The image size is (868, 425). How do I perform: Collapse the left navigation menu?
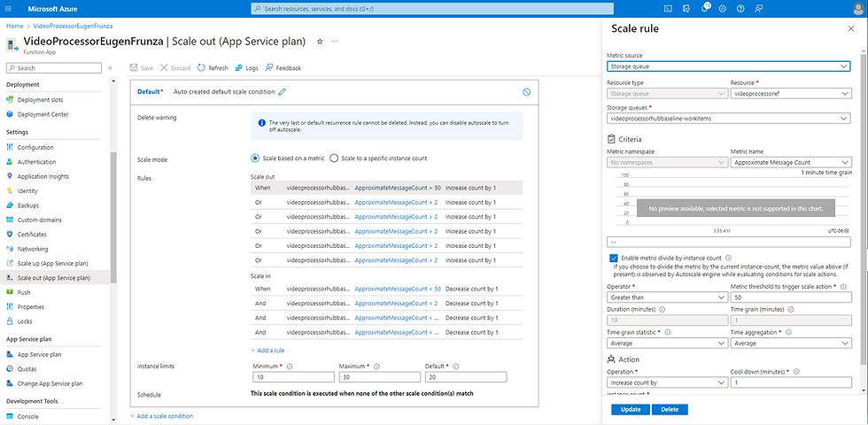coord(110,67)
